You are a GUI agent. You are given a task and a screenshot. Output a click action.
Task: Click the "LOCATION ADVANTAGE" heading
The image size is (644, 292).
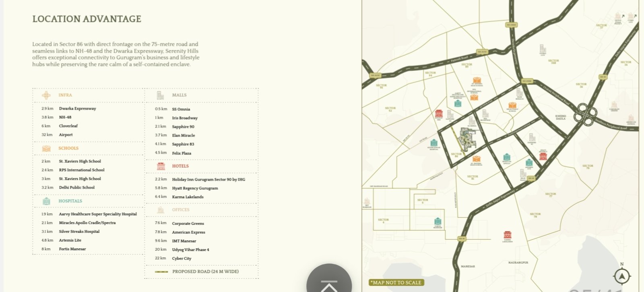[x=87, y=19]
